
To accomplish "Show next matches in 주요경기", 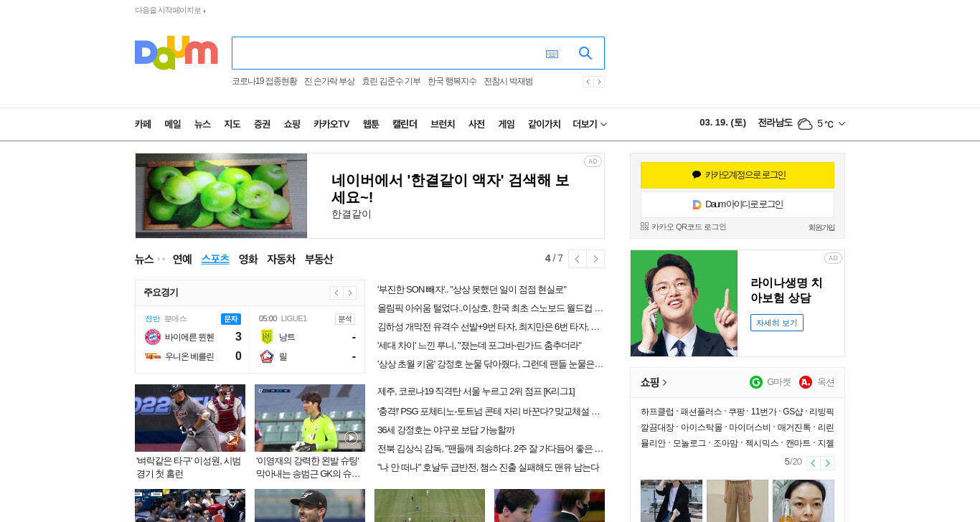I will pyautogui.click(x=350, y=293).
